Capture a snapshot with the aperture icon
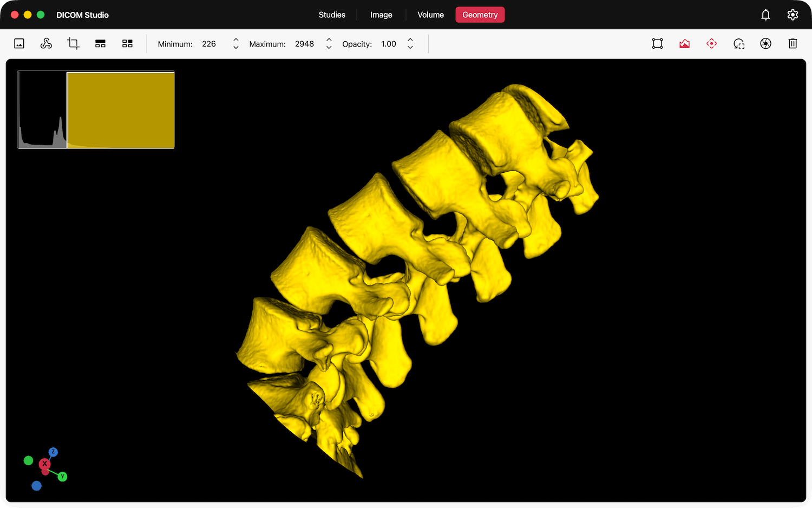812x508 pixels. tap(765, 44)
